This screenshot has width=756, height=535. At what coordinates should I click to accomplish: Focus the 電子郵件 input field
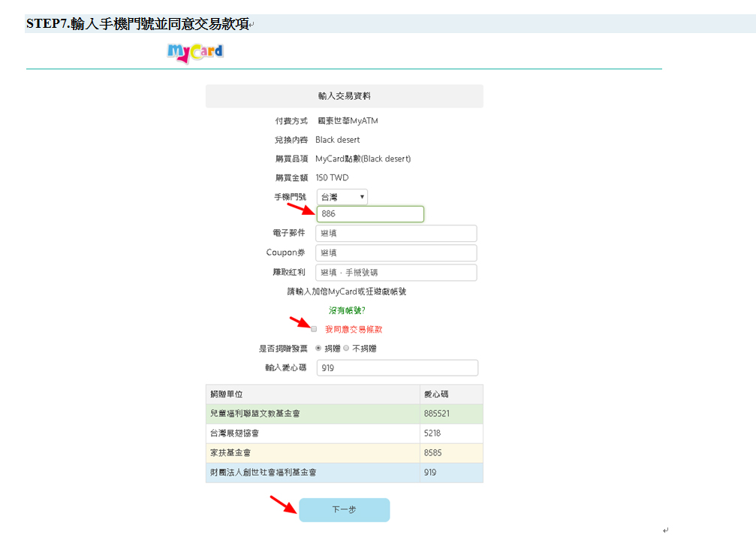click(x=396, y=234)
